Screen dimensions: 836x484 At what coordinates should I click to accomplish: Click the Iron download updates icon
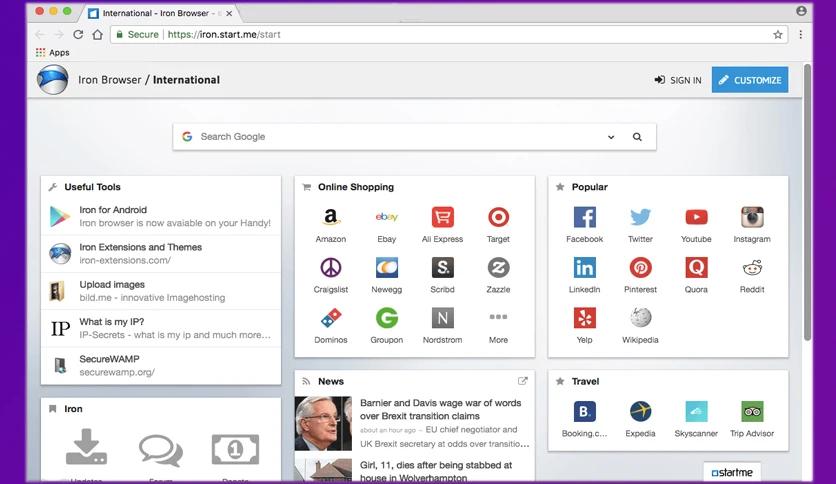coord(86,447)
